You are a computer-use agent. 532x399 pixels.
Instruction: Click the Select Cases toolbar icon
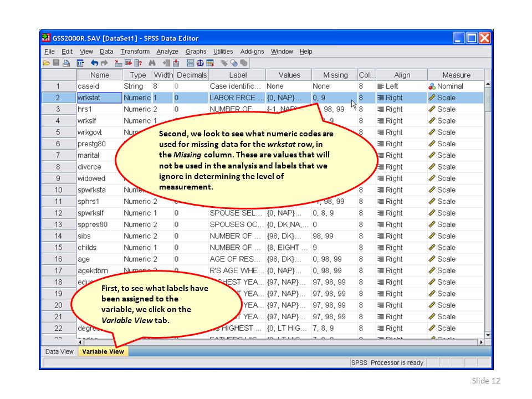tap(210, 63)
